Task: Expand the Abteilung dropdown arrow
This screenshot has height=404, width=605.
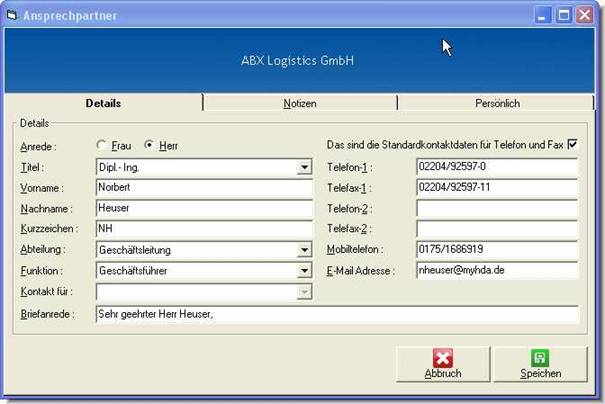Action: pyautogui.click(x=304, y=250)
